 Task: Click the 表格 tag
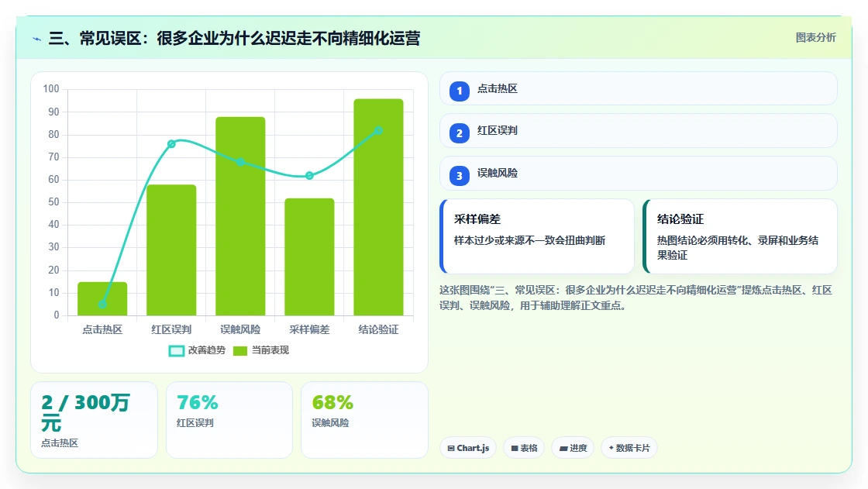524,448
